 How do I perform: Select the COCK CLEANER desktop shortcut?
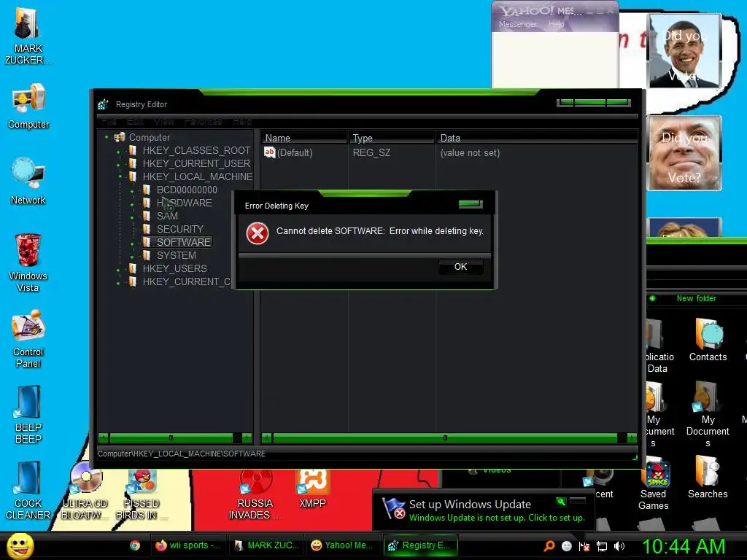tap(28, 491)
